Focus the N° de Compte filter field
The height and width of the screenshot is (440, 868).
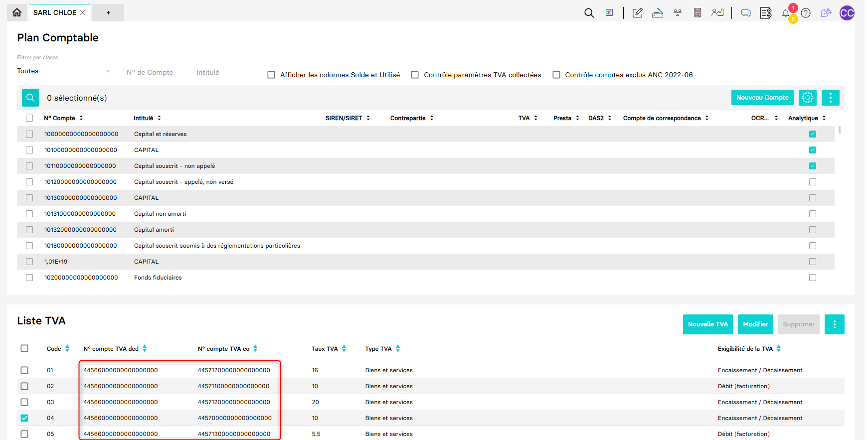click(156, 73)
